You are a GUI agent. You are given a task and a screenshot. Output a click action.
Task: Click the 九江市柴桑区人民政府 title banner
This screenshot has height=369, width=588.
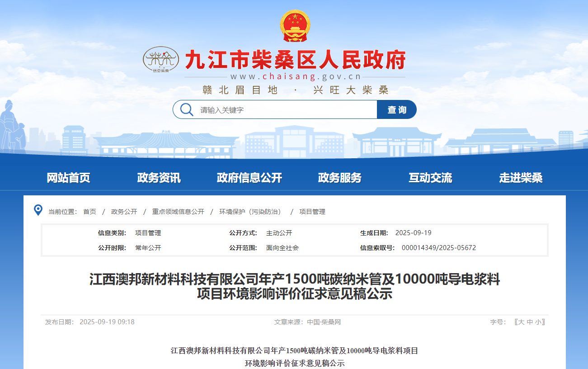coord(295,60)
